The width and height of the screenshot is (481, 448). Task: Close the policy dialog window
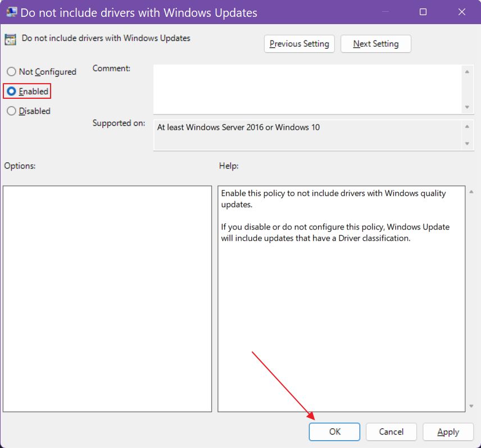(x=462, y=12)
